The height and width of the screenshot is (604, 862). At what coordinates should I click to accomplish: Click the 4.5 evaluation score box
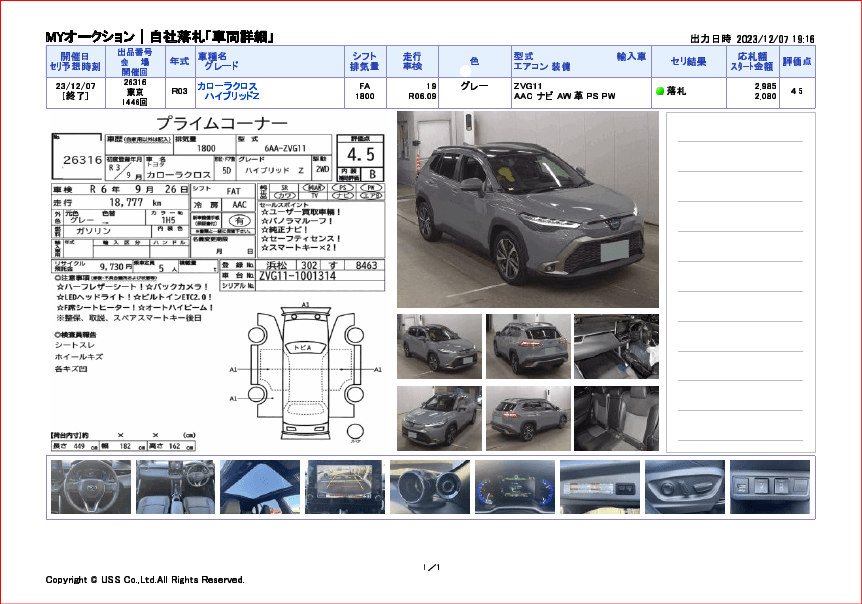360,155
